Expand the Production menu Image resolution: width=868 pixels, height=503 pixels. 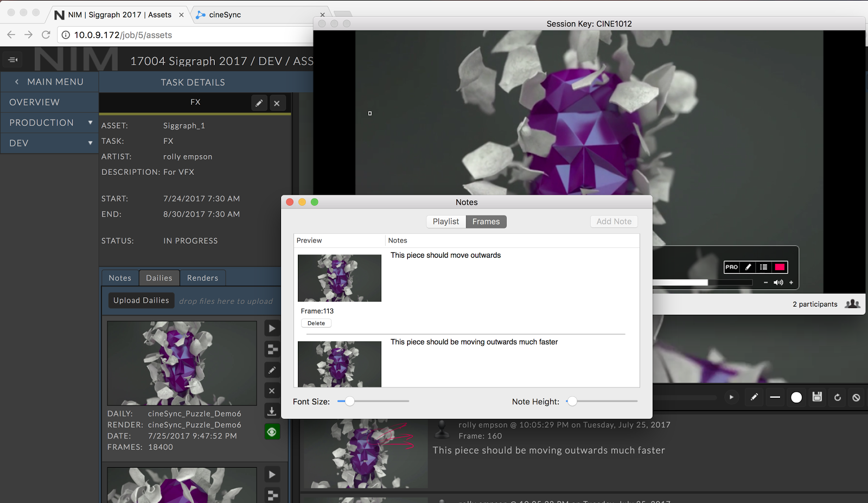click(49, 123)
